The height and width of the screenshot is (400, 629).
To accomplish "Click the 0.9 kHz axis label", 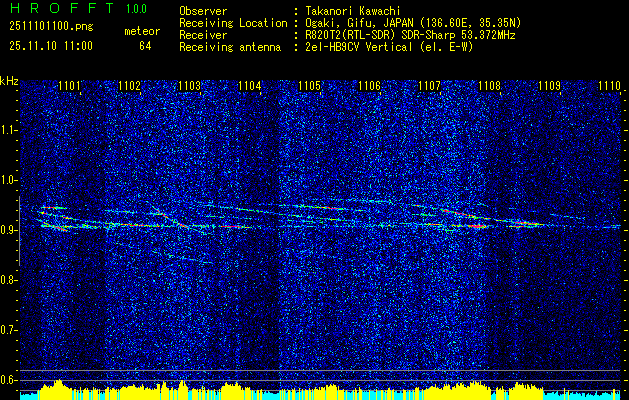I will tap(9, 230).
